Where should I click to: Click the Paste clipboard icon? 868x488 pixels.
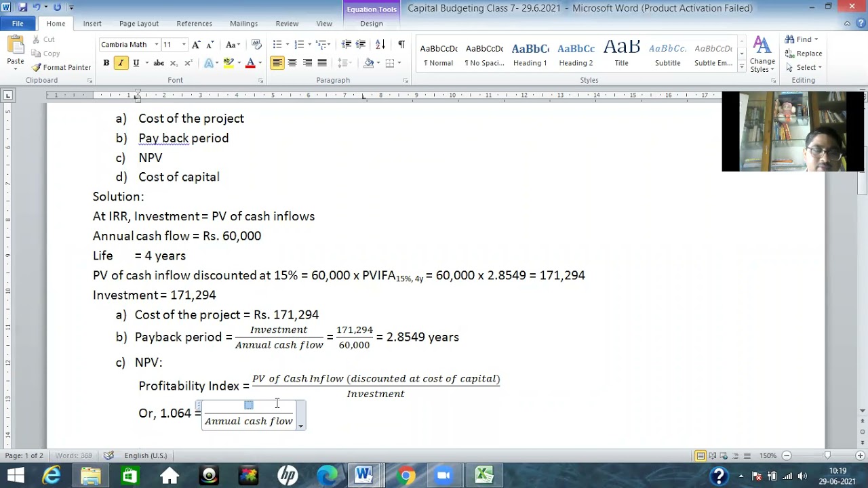point(16,46)
